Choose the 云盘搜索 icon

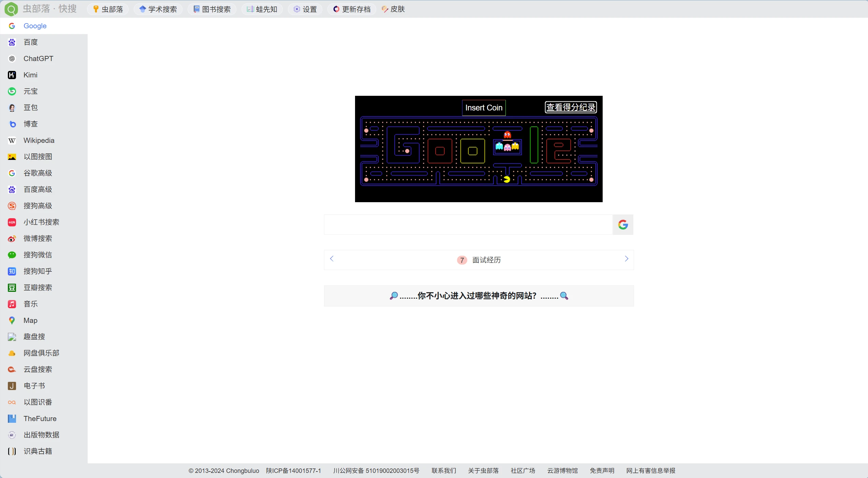point(12,370)
